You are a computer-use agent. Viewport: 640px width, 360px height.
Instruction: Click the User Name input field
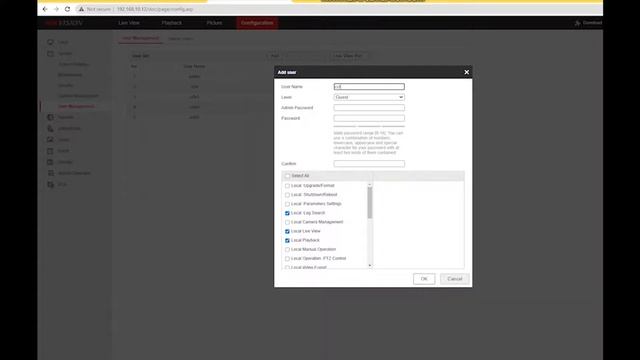pos(369,87)
